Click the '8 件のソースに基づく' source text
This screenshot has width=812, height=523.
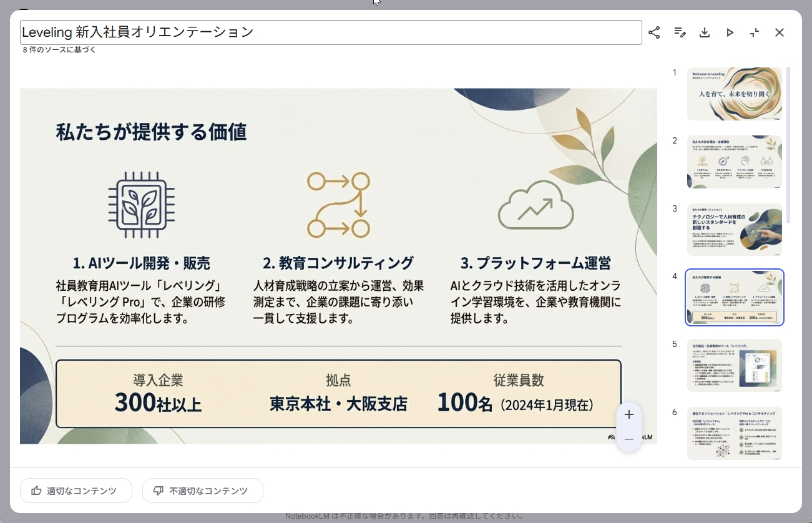[x=60, y=50]
